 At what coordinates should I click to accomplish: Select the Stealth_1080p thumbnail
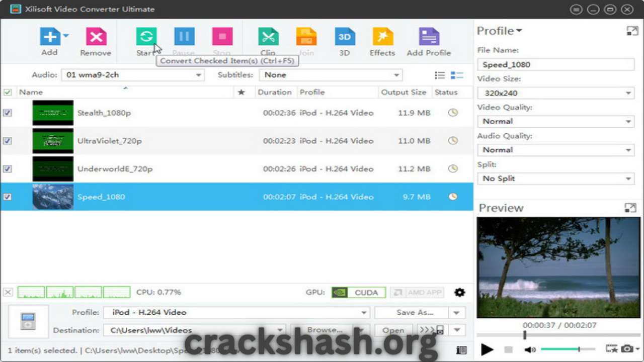point(53,113)
